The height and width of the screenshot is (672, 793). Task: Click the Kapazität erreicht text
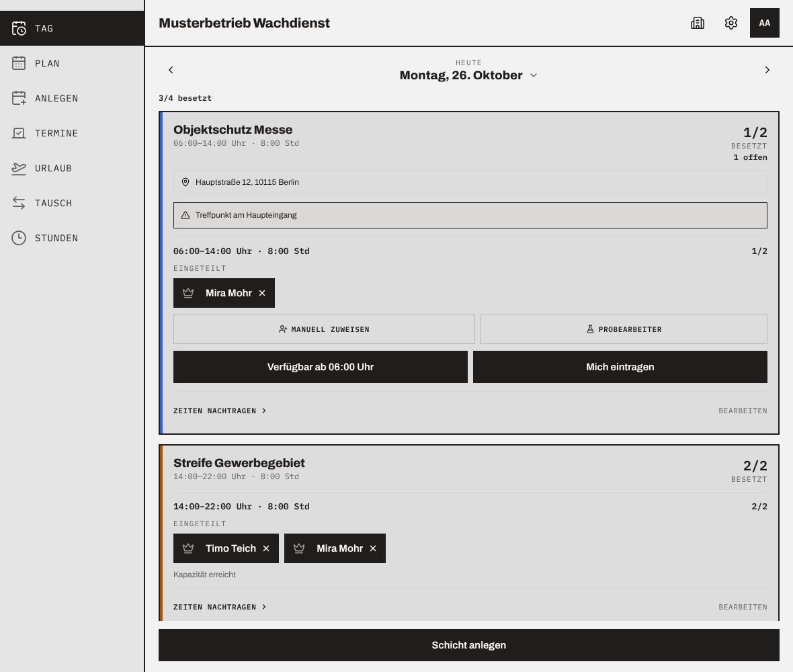pos(204,575)
